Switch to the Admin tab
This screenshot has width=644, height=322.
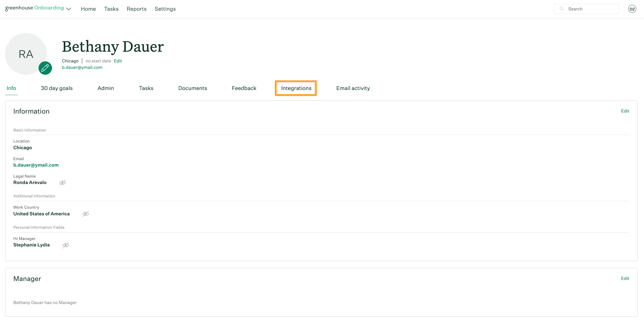(x=106, y=88)
